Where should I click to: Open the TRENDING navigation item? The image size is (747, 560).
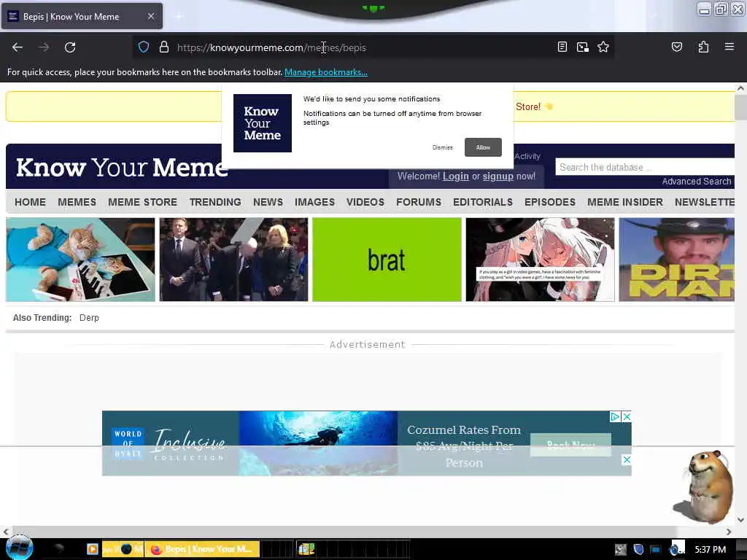click(215, 203)
